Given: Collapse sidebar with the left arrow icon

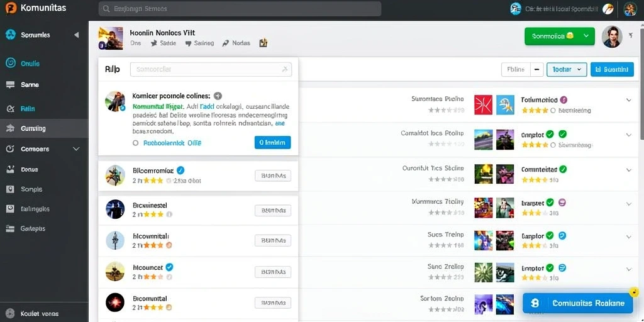Looking at the screenshot, I should coord(76,35).
